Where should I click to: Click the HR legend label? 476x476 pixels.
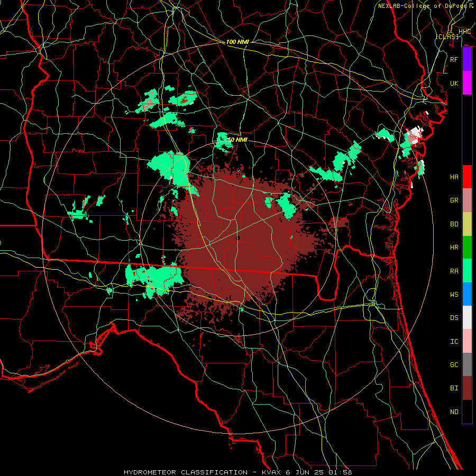454,248
